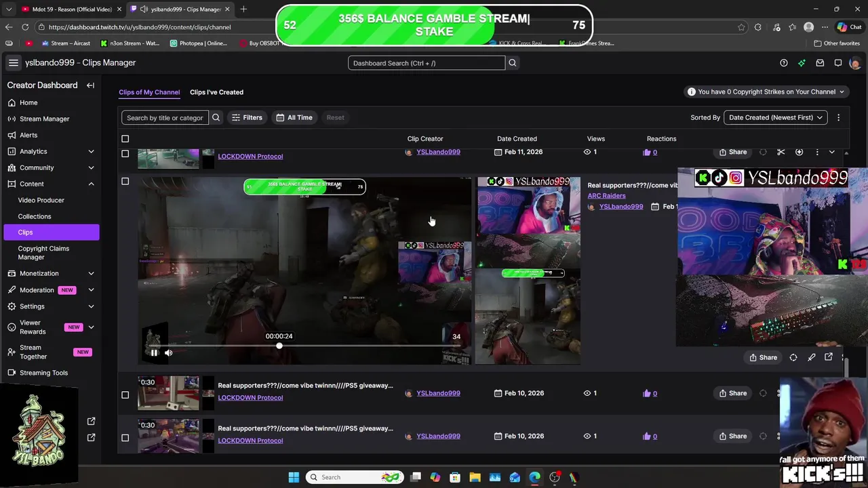Viewport: 868px width, 488px height.
Task: Open YSLbando999 creator link on Feb 11 clip
Action: pos(438,152)
